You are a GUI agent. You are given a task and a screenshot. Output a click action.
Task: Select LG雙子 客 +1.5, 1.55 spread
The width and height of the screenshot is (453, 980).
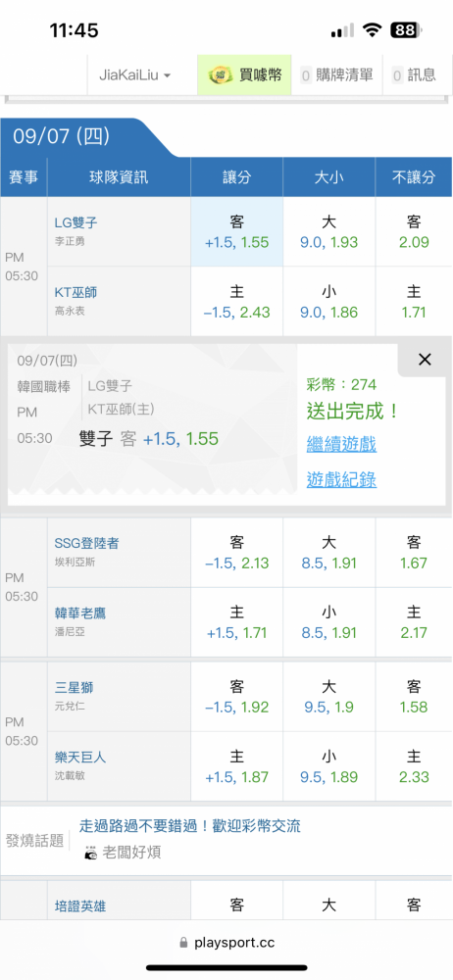[236, 232]
